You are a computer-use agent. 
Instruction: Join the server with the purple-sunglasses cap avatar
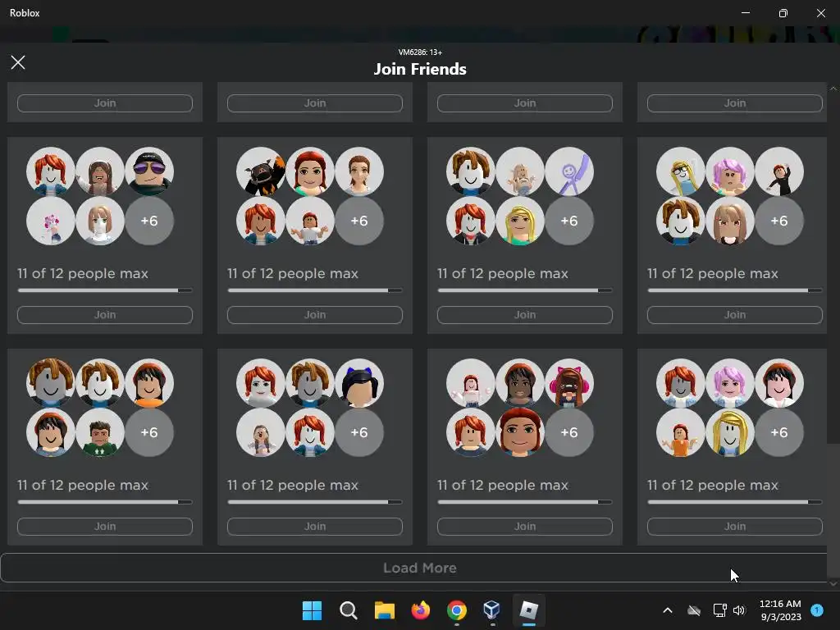coord(105,315)
